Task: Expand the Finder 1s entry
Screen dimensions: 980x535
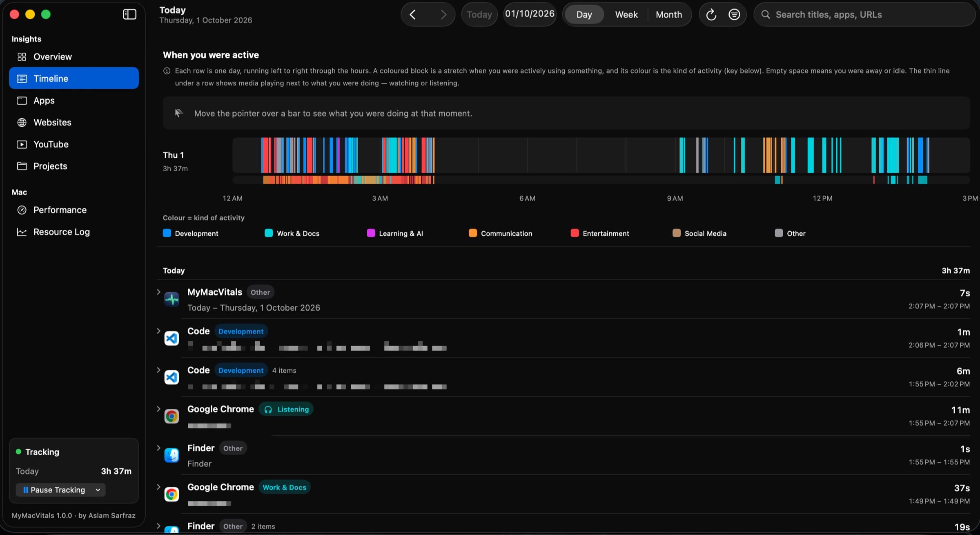Action: (x=158, y=448)
